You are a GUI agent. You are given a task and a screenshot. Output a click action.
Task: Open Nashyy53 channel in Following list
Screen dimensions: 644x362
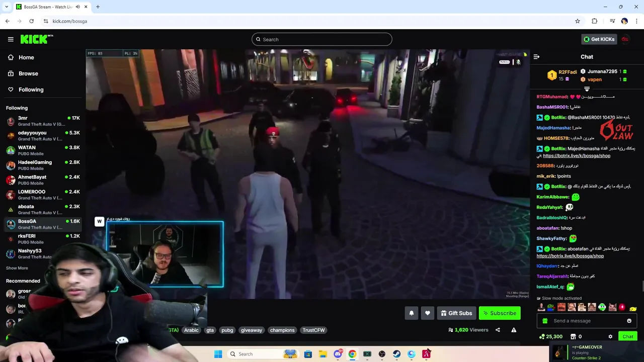coord(43,253)
